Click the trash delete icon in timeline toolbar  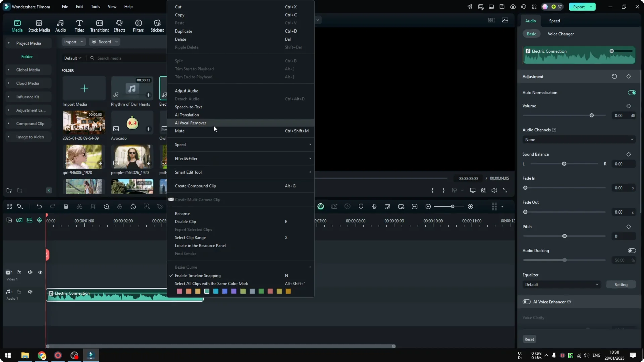point(66,206)
